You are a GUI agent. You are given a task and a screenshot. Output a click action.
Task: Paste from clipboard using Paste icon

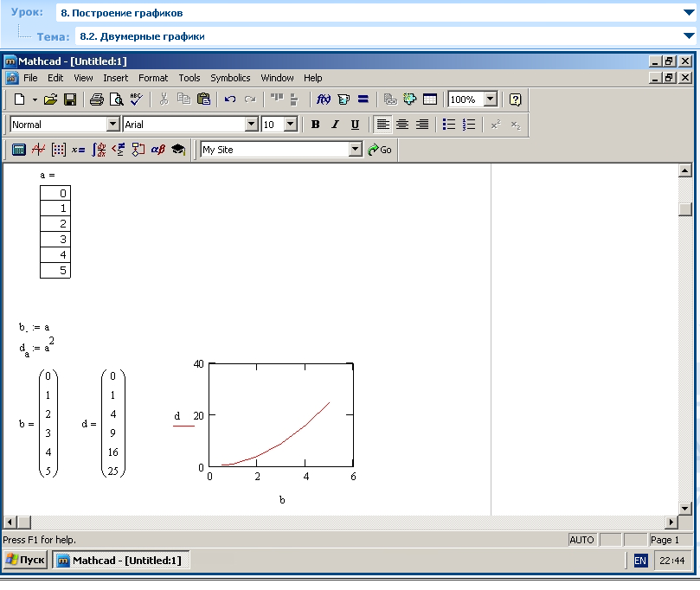[x=203, y=99]
